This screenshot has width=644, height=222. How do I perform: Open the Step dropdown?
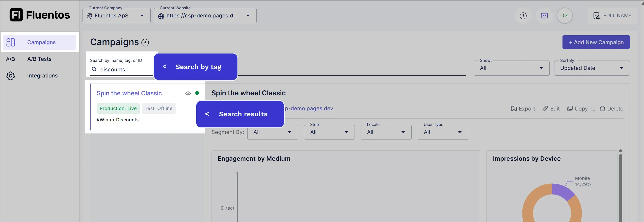pos(329,132)
